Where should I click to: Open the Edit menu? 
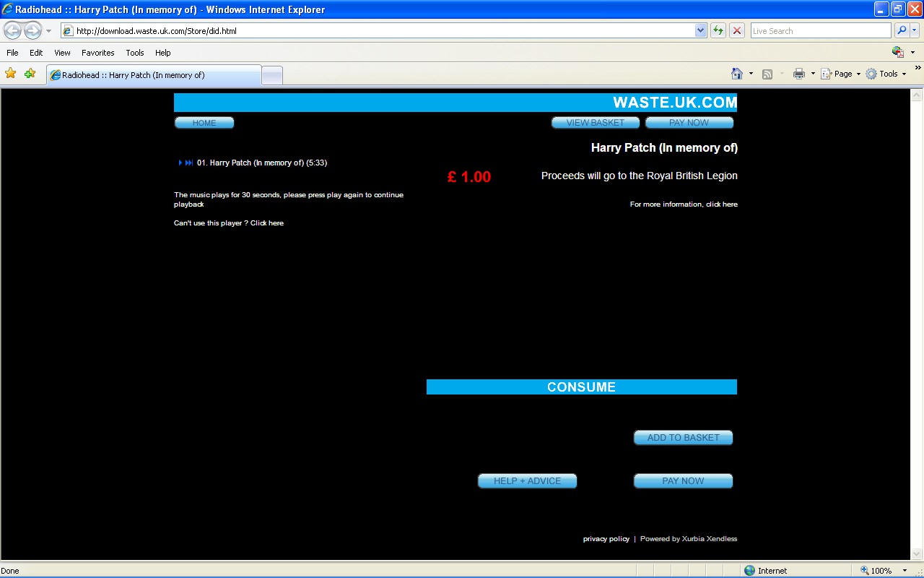tap(36, 53)
